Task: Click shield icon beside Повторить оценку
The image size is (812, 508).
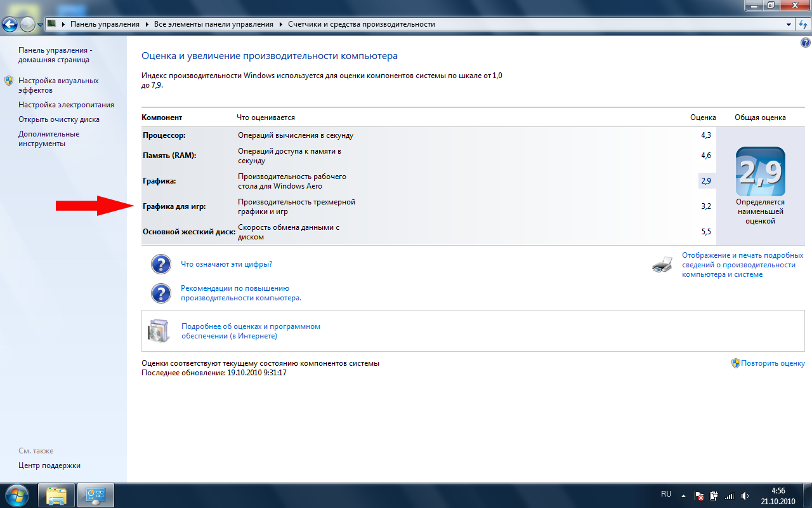Action: [736, 363]
